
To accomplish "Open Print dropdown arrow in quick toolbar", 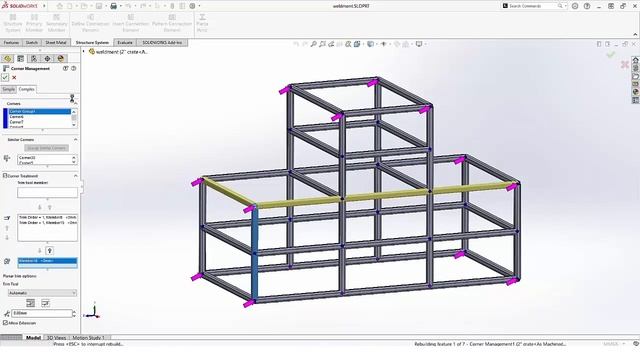I will click(x=120, y=6).
